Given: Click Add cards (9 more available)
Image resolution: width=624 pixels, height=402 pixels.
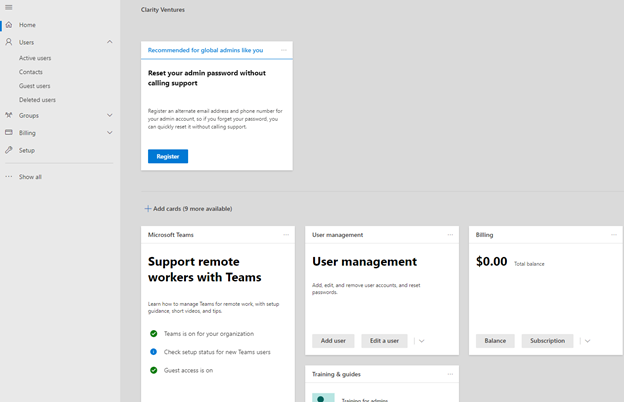Looking at the screenshot, I should pos(193,209).
